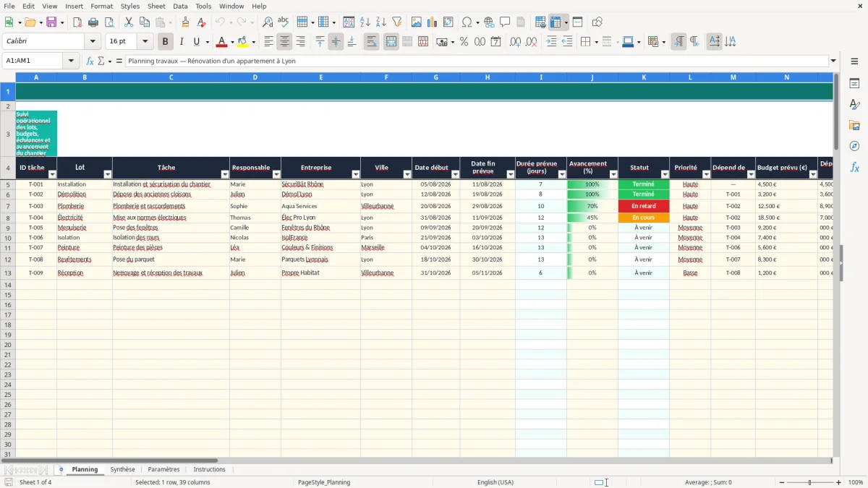Toggle Underline formatting
Screen dimensions: 868x488
pyautogui.click(x=196, y=42)
